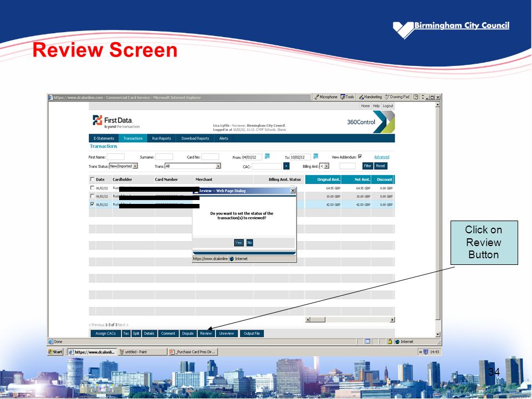Click the 360Control logo
This screenshot has height=399, width=532.
[x=371, y=122]
